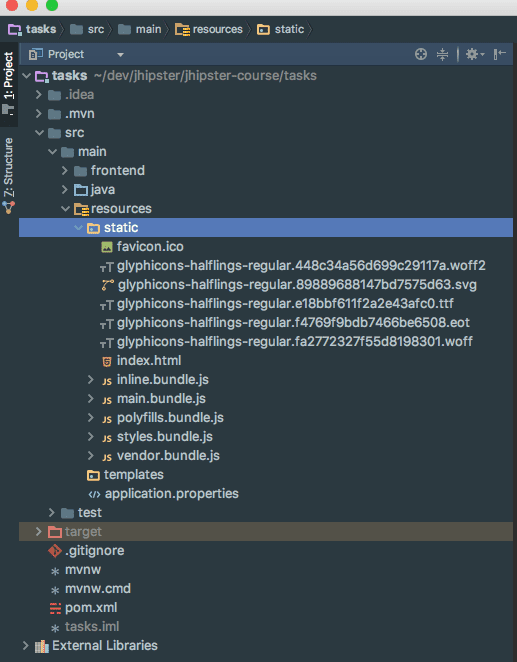Select the index.html file name
The width and height of the screenshot is (517, 662).
tap(149, 361)
